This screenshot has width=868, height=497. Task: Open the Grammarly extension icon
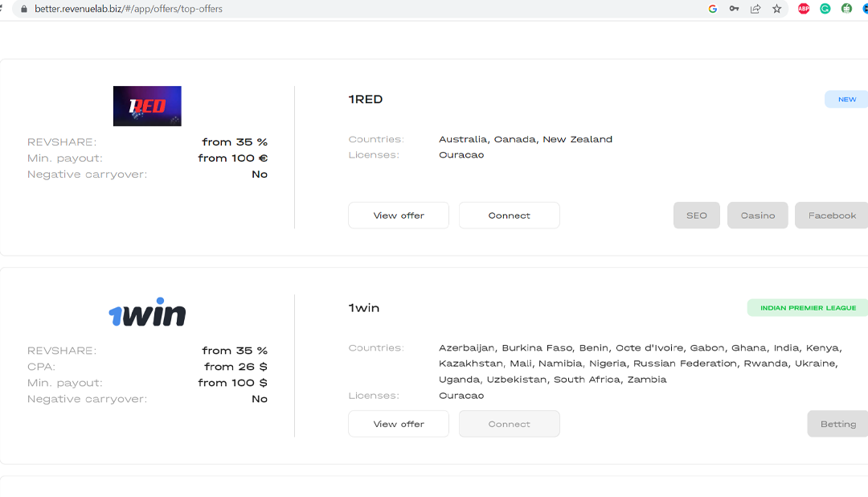pyautogui.click(x=825, y=9)
